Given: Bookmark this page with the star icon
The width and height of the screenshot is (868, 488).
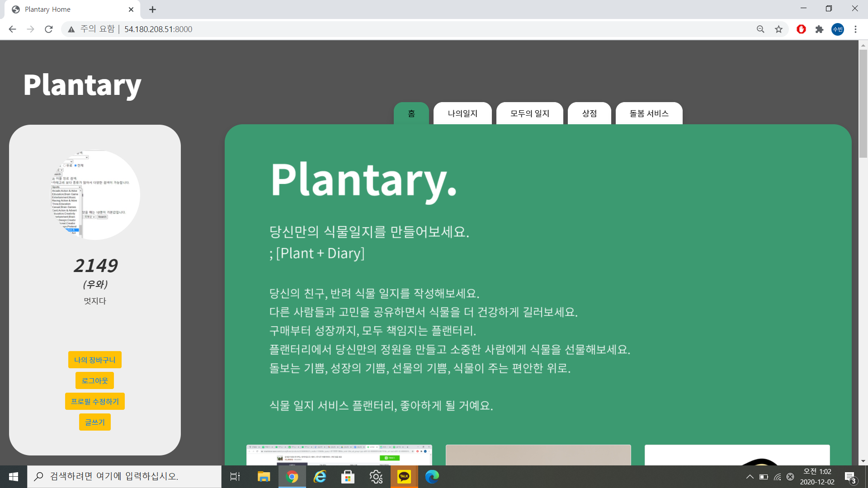Looking at the screenshot, I should point(778,29).
